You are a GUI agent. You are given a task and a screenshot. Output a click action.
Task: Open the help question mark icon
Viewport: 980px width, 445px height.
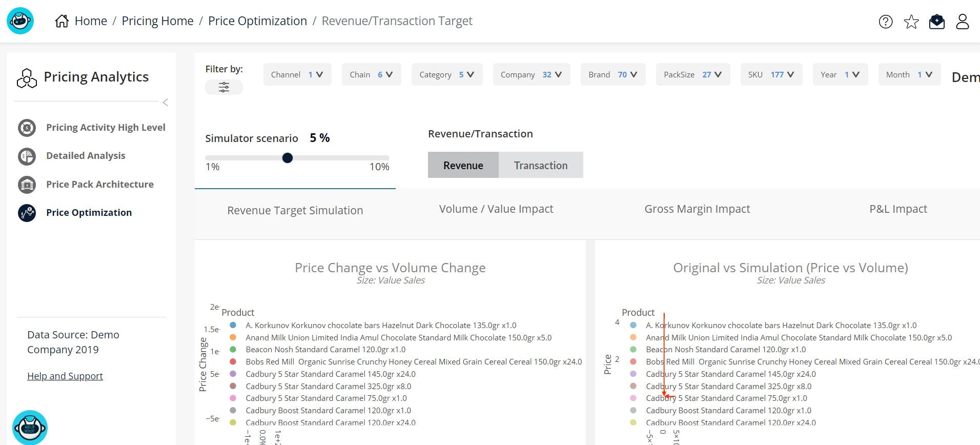pyautogui.click(x=885, y=22)
